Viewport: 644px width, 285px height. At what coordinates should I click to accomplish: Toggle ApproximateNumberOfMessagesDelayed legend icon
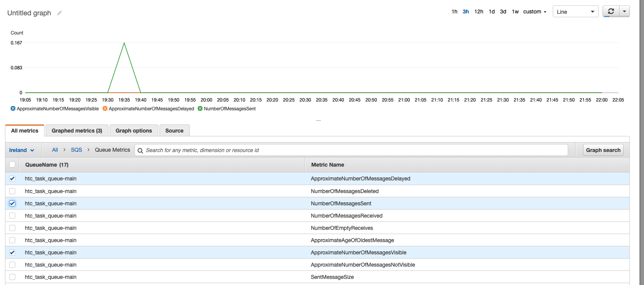pyautogui.click(x=105, y=109)
